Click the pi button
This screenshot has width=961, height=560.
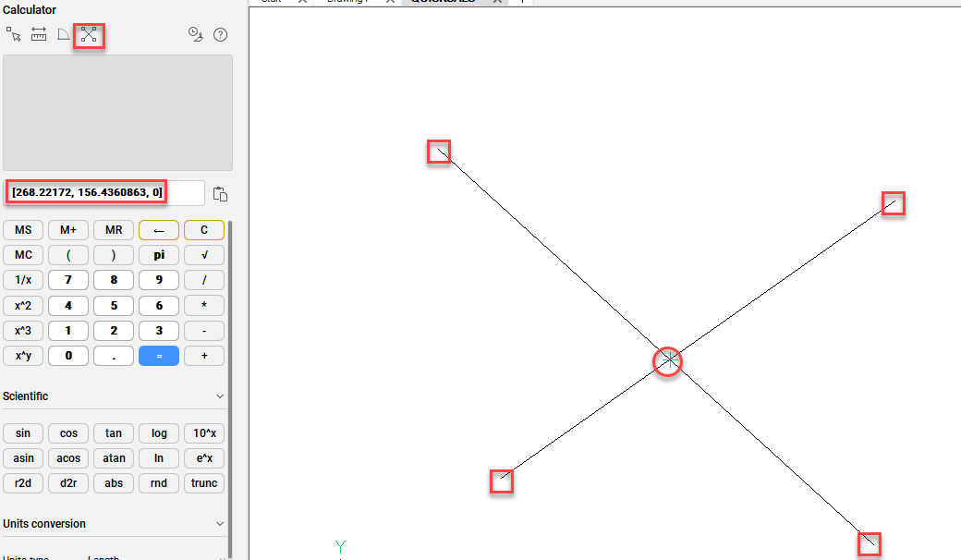pos(159,255)
